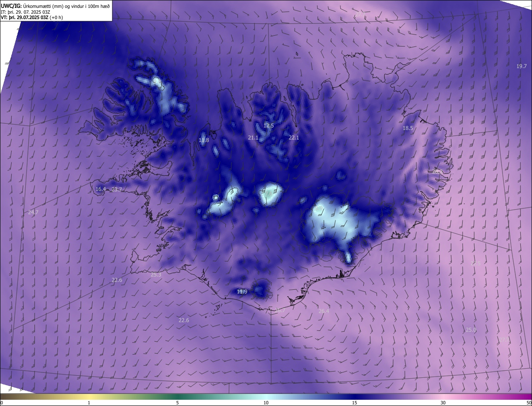Click the 19.7 value label on map
Image resolution: width=532 pixels, height=406 pixels.
point(522,66)
